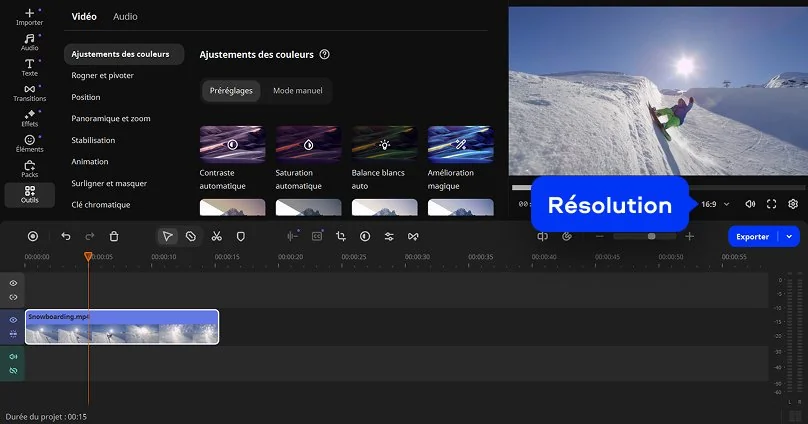Toggle visibility of the top overlay track
The height and width of the screenshot is (424, 808).
click(x=13, y=283)
